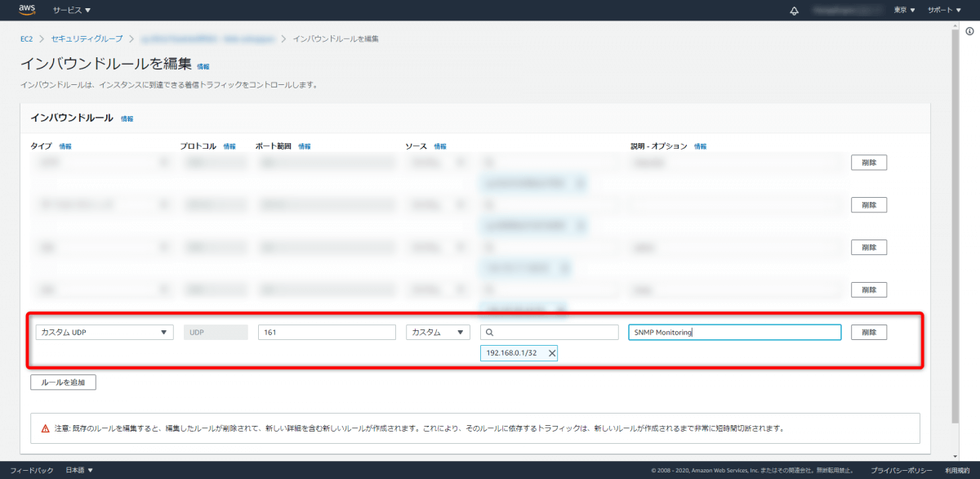The image size is (980, 479).
Task: Open the 利用規約 link
Action: coord(957,470)
